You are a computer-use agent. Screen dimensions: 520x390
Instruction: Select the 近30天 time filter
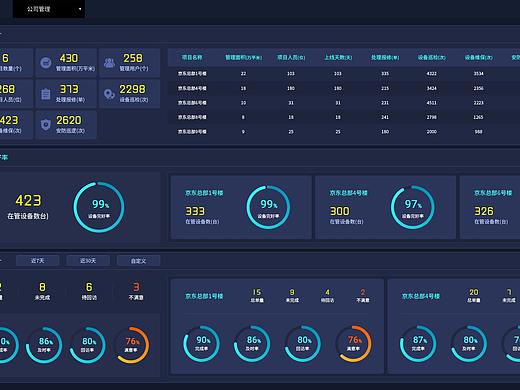point(88,261)
